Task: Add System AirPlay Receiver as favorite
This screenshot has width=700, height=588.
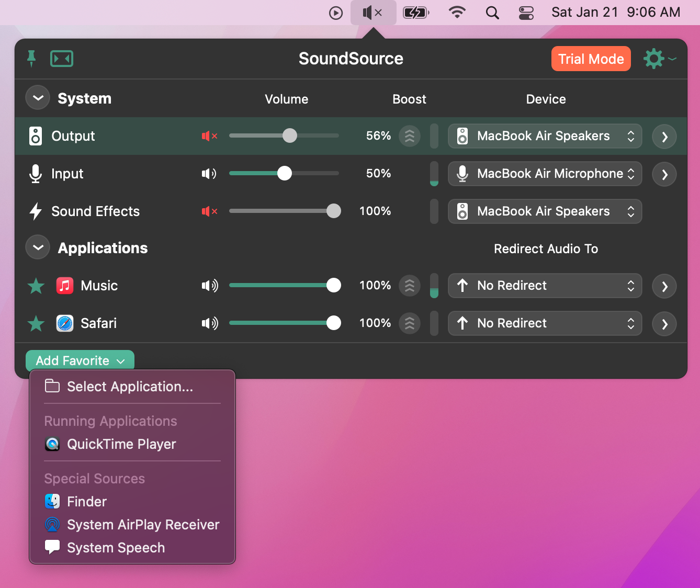Action: pyautogui.click(x=132, y=524)
